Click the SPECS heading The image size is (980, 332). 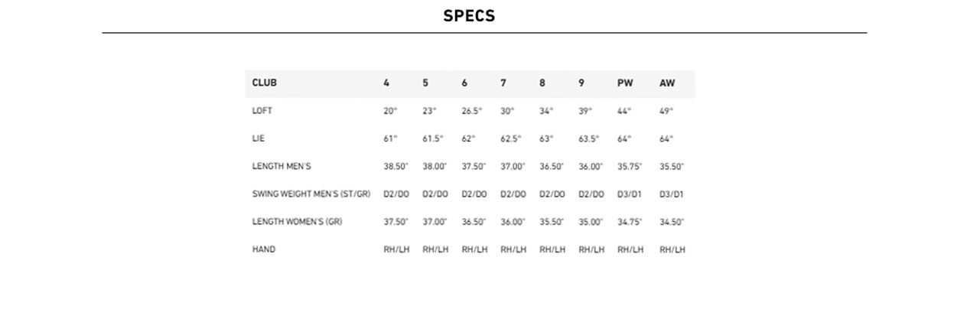(x=469, y=16)
